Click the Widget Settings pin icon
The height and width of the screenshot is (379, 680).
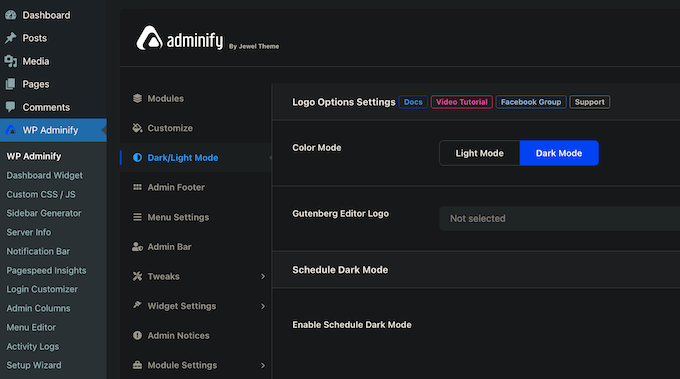[x=137, y=305]
